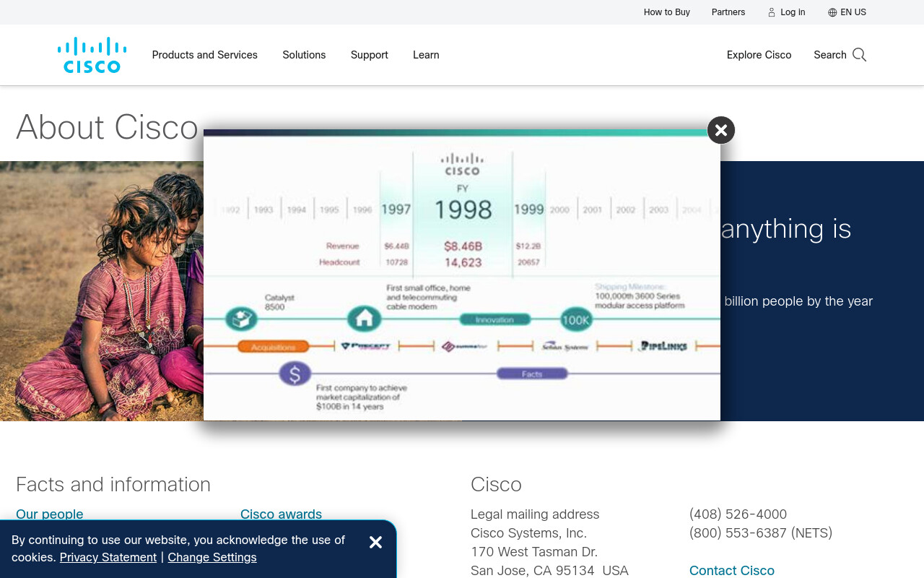The image size is (924, 578).
Task: Click the Acquisitions label pill
Action: [x=273, y=347]
